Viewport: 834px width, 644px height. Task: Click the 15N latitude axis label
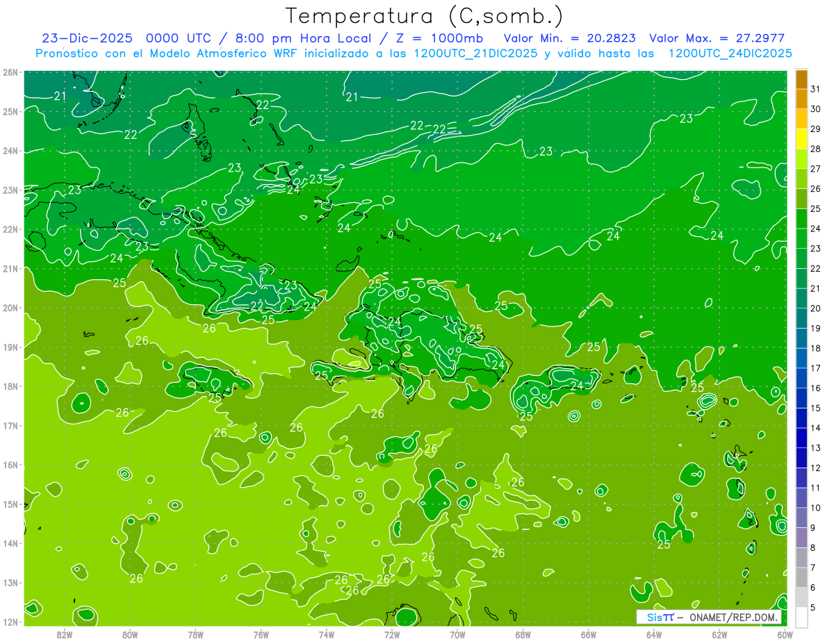pos(10,504)
